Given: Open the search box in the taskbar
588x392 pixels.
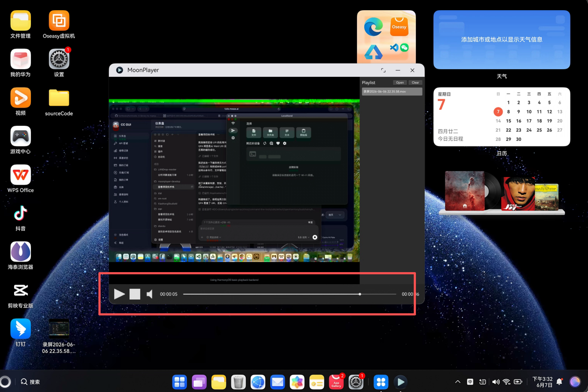Looking at the screenshot, I should click(30, 382).
